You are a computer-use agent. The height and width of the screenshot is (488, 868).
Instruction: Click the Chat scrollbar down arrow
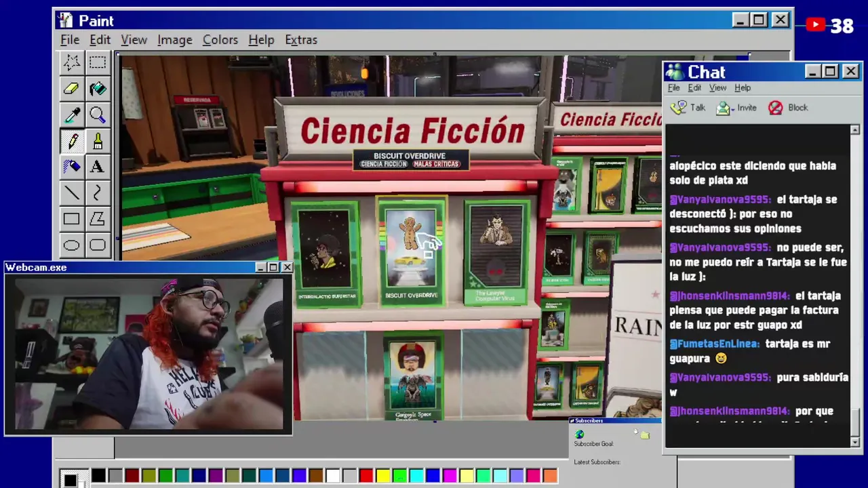click(x=854, y=442)
